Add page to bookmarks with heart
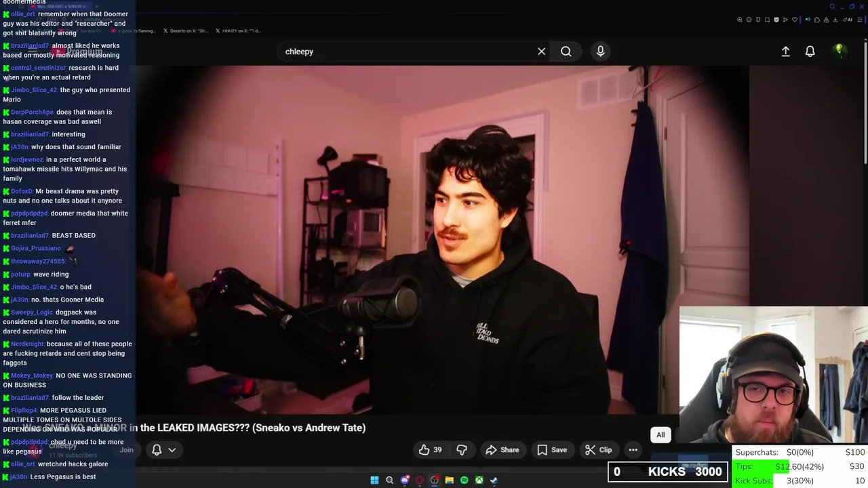 tap(795, 20)
